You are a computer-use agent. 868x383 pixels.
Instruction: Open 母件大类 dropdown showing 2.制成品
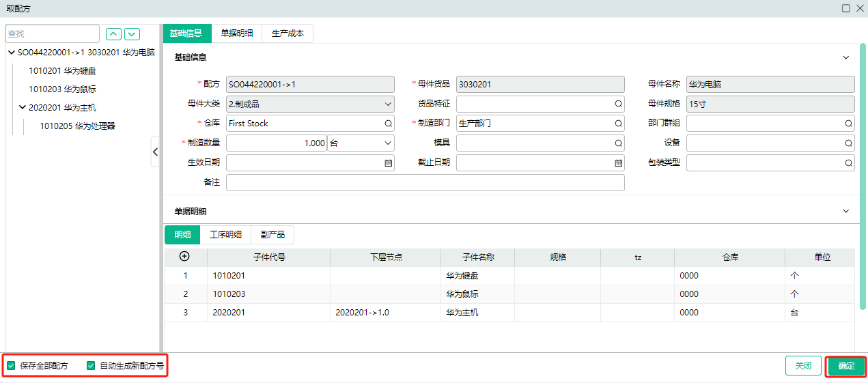[x=310, y=104]
